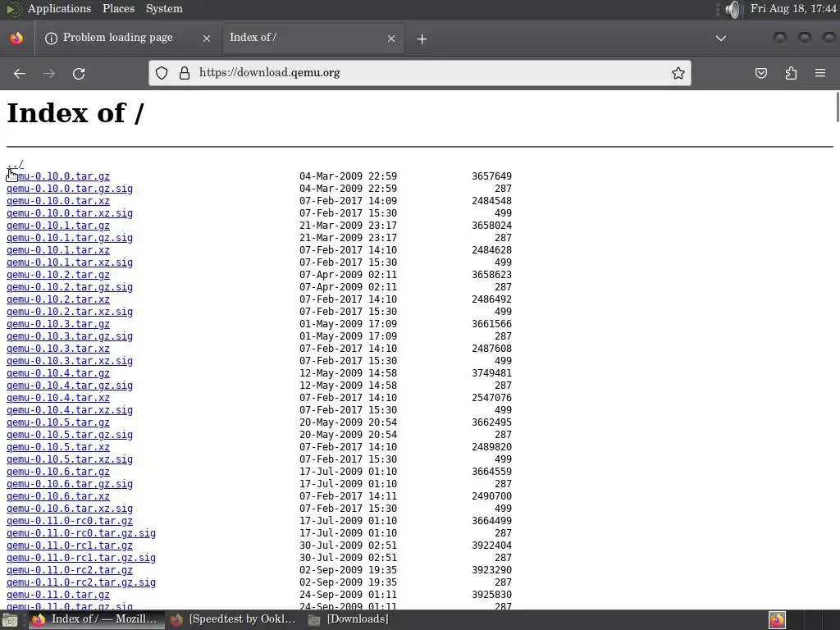Viewport: 840px width, 630px height.
Task: Open qemu-0.11.0-rc2.tar.gz link
Action: 70,571
